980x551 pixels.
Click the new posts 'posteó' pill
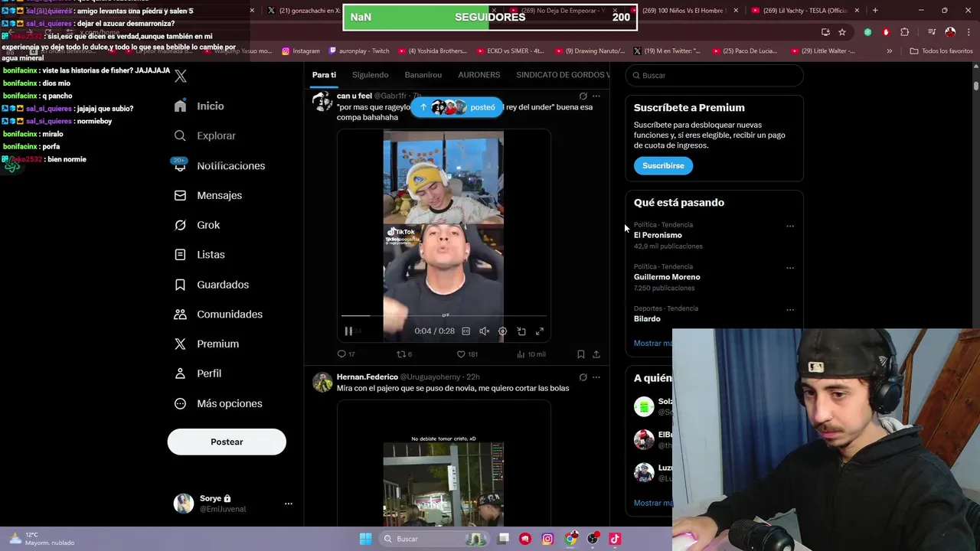[457, 107]
